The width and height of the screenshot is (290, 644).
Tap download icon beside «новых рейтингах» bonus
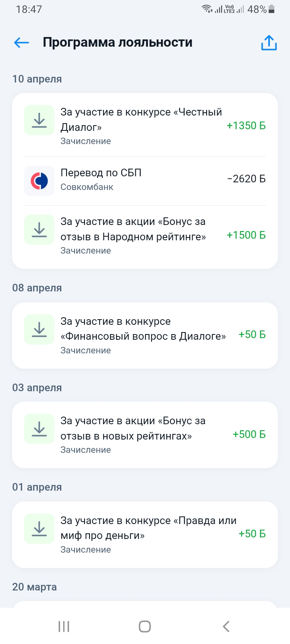click(x=39, y=429)
